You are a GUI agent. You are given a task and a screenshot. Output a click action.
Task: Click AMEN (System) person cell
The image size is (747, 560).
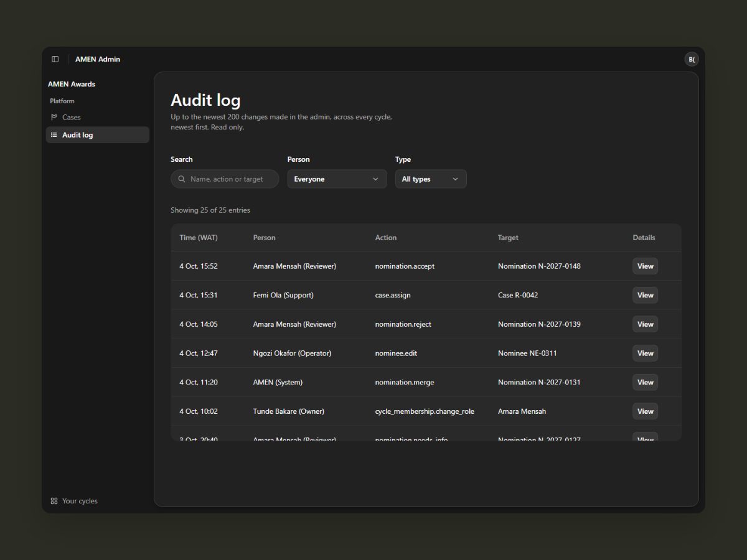(x=278, y=382)
